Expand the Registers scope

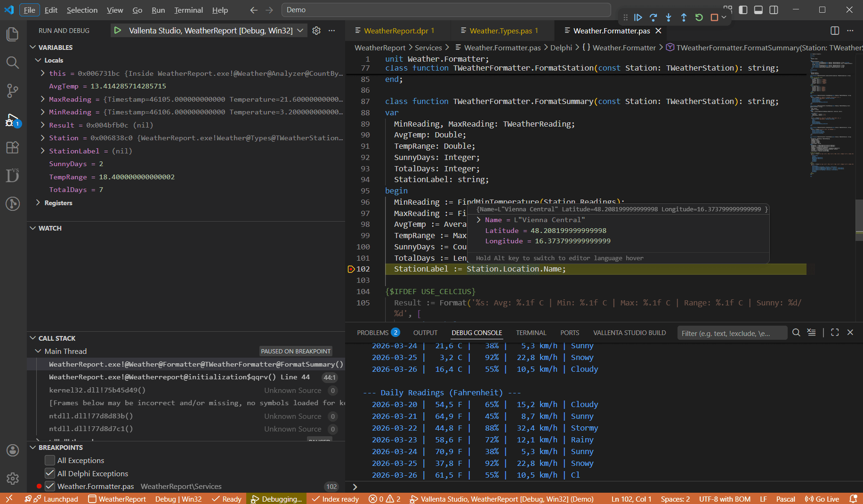point(38,202)
